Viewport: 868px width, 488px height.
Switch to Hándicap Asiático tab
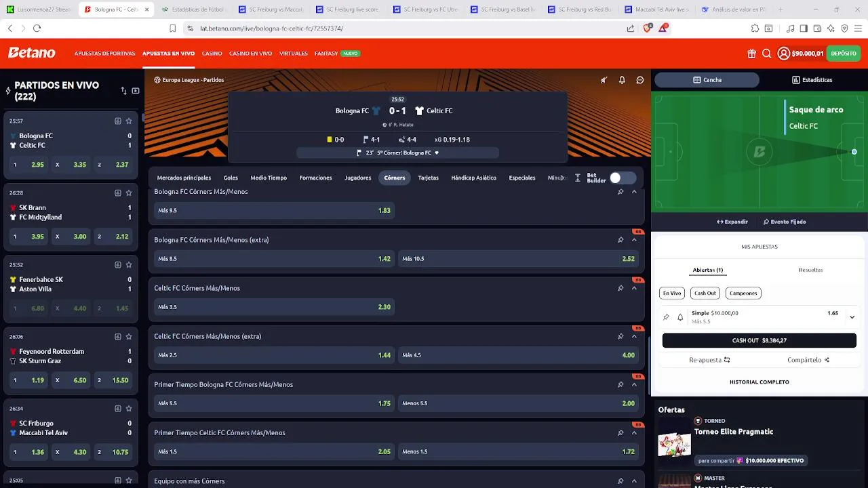pos(473,178)
